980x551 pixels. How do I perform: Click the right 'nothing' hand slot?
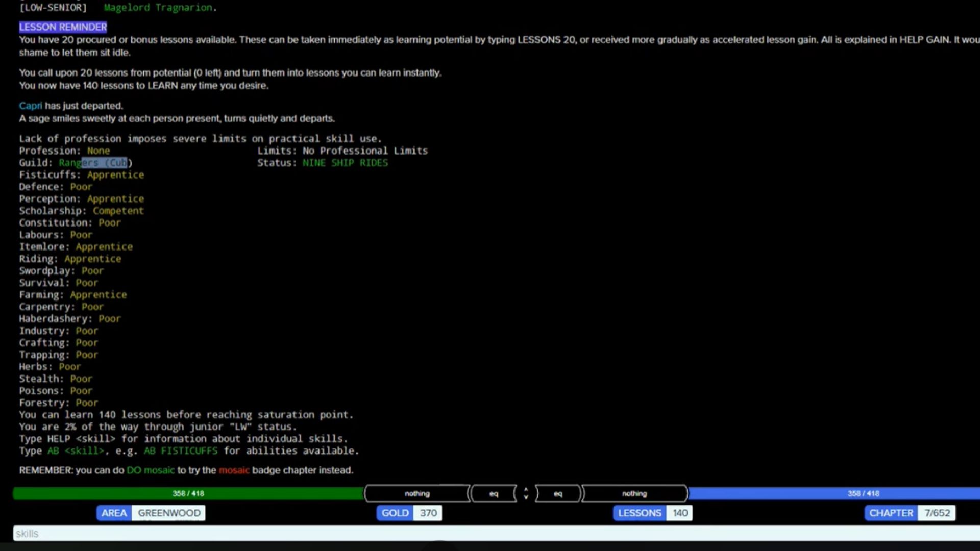tap(634, 493)
